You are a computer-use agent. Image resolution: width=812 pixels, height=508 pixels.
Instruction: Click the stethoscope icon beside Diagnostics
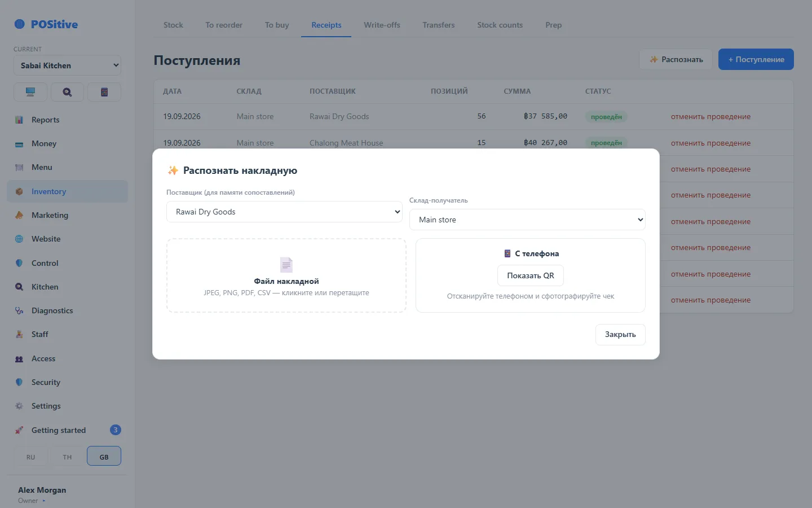pyautogui.click(x=19, y=310)
